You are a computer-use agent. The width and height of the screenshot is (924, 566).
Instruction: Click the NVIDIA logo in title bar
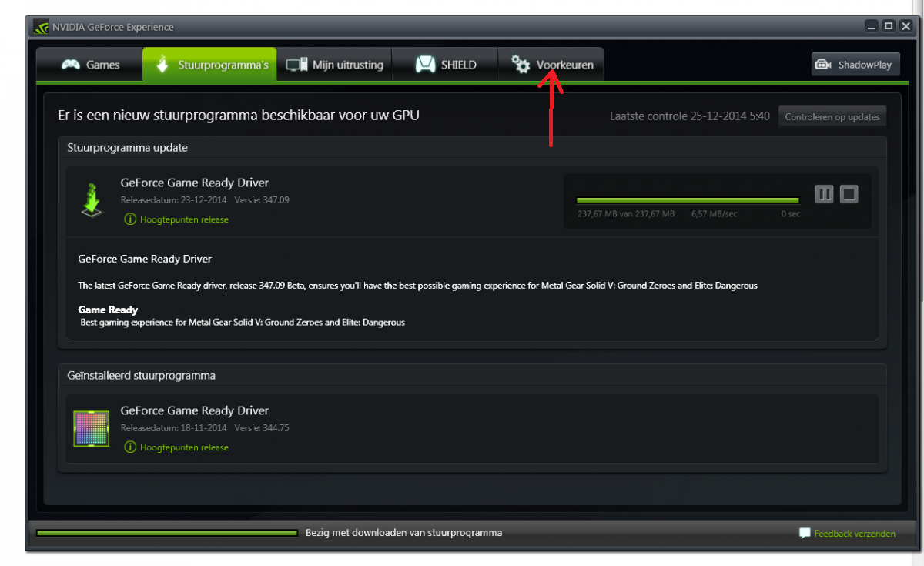click(x=41, y=27)
